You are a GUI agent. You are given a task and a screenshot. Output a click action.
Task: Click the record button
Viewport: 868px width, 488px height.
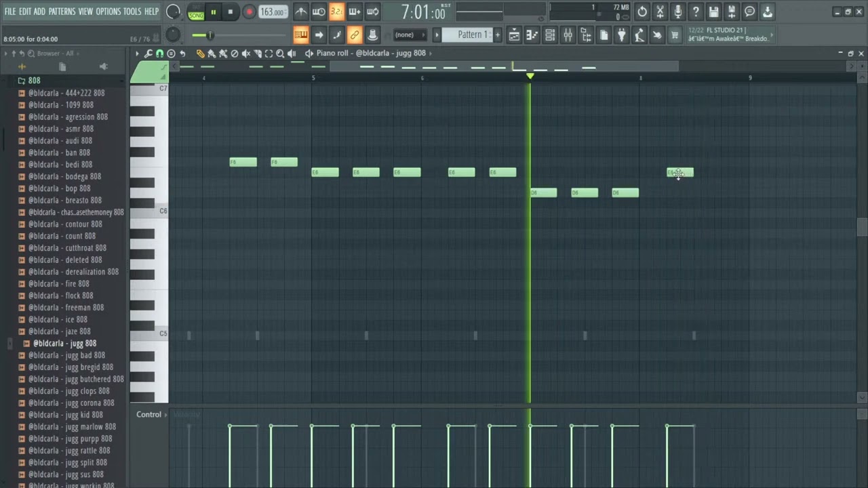coord(249,12)
